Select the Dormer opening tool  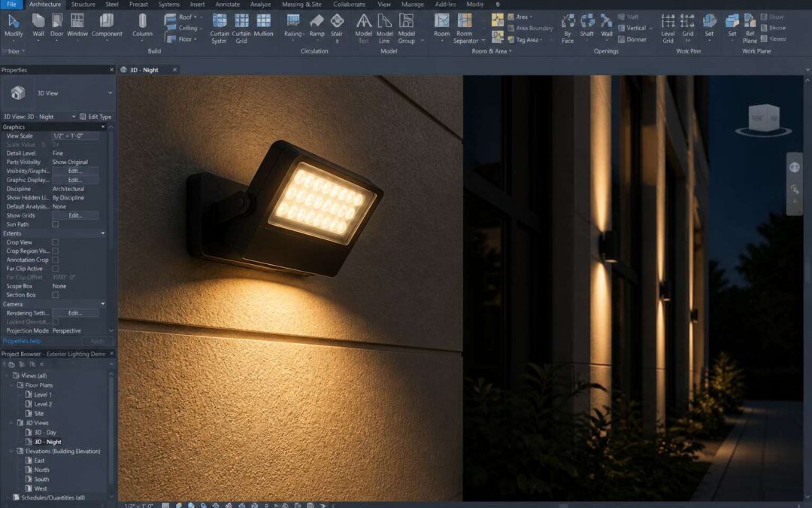[x=632, y=39]
